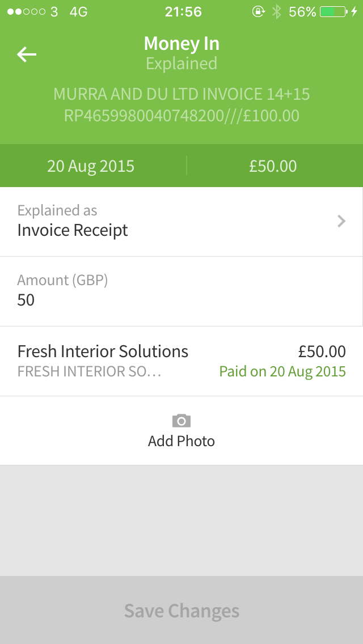Tap the Bluetooth status icon
Screen dimensions: 363x644
(x=276, y=11)
